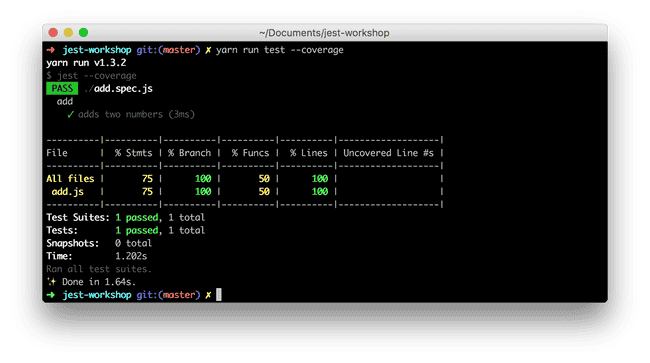Click the 'adds two numbers (3ms)' test result
Image resolution: width=650 pixels, height=363 pixels.
point(136,114)
